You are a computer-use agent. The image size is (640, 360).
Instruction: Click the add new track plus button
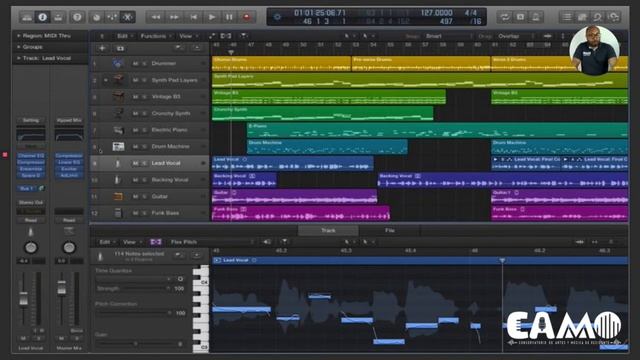(102, 49)
